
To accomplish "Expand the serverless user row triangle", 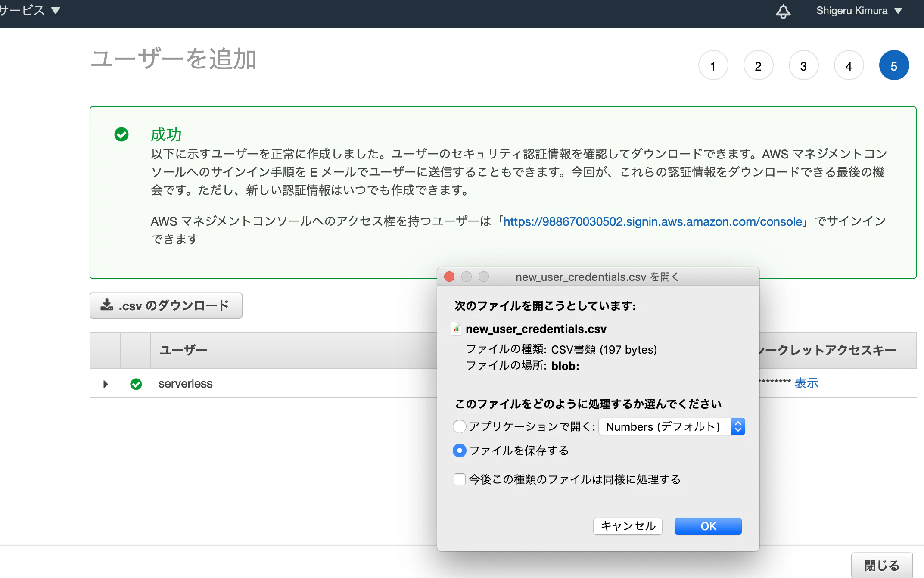I will (x=106, y=384).
